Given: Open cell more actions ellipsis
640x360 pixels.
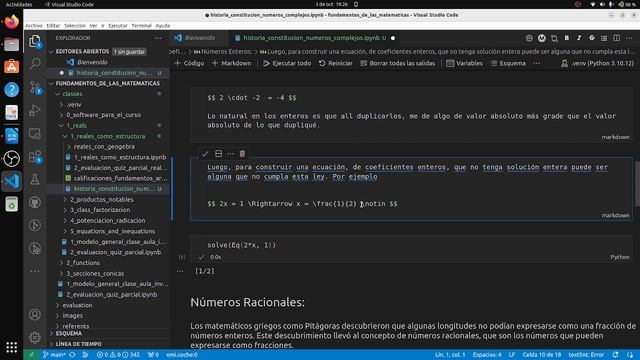Looking at the screenshot, I should click(230, 154).
